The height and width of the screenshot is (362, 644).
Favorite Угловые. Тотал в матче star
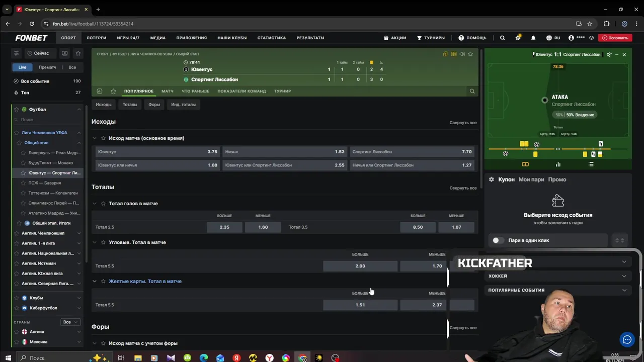(104, 242)
